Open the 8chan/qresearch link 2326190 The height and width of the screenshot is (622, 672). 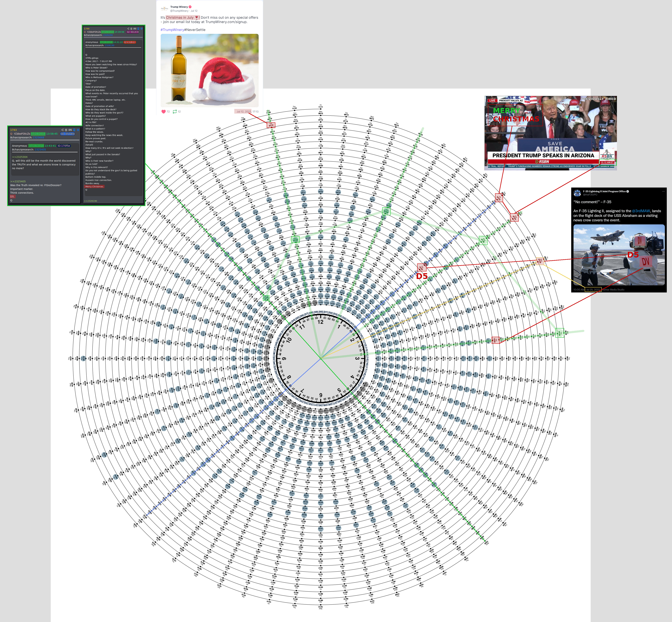click(x=109, y=45)
